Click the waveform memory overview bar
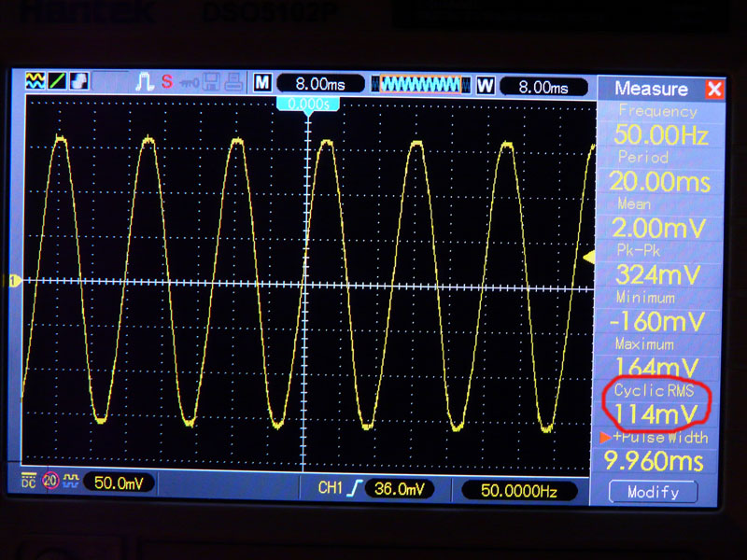 [422, 84]
